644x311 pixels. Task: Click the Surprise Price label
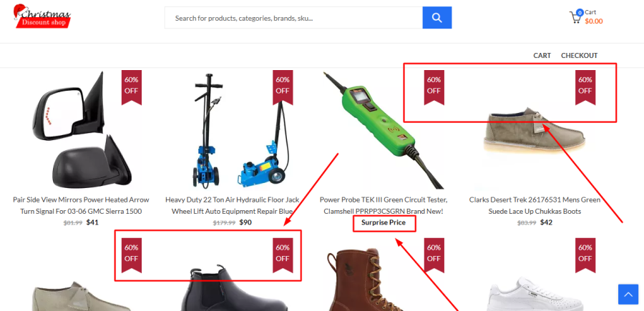pos(384,222)
